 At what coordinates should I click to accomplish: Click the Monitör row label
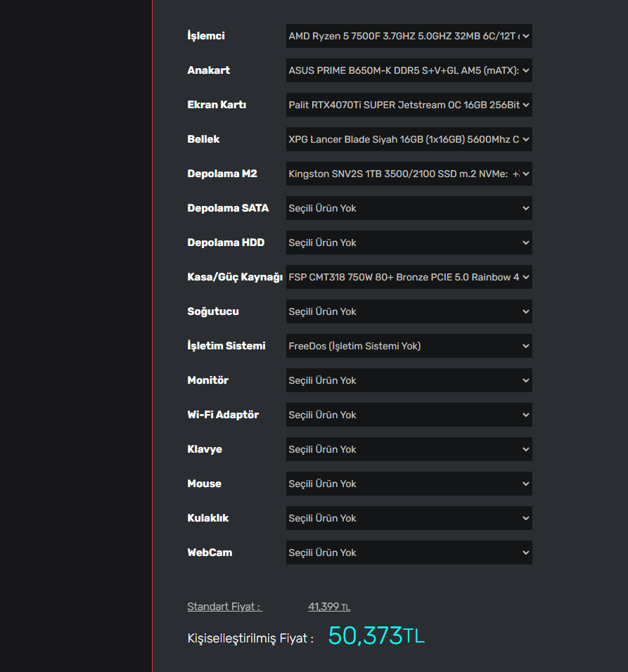click(x=208, y=380)
